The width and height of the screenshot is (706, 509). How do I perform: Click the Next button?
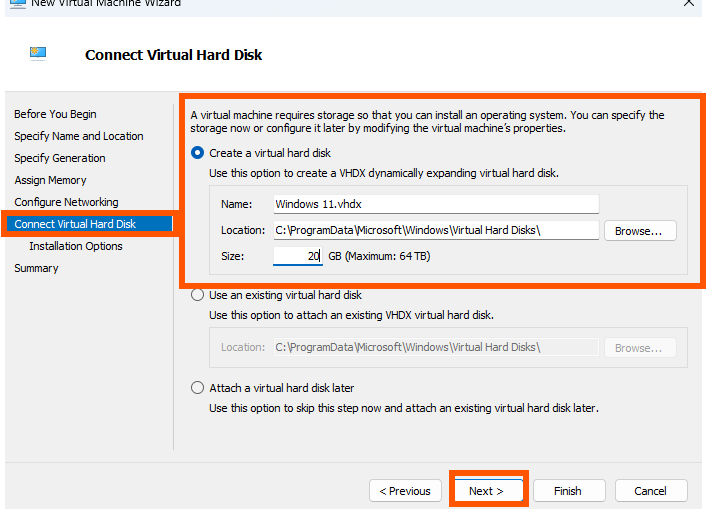coord(488,491)
